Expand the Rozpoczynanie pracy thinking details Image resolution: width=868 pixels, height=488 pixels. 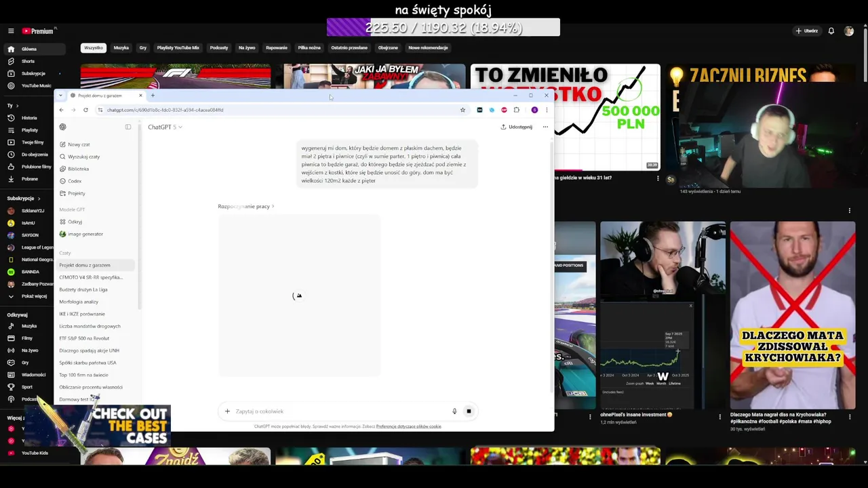tap(245, 206)
